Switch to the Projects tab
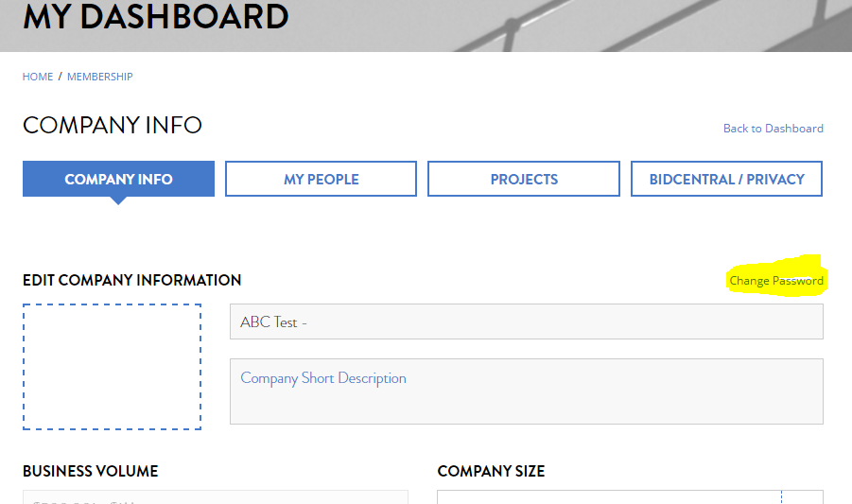 click(x=524, y=179)
